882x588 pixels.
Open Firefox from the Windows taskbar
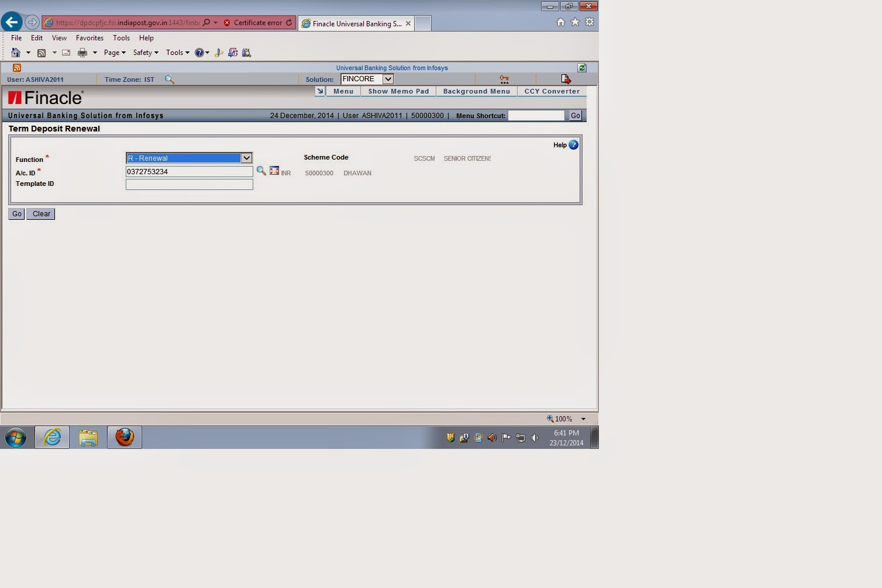point(124,437)
